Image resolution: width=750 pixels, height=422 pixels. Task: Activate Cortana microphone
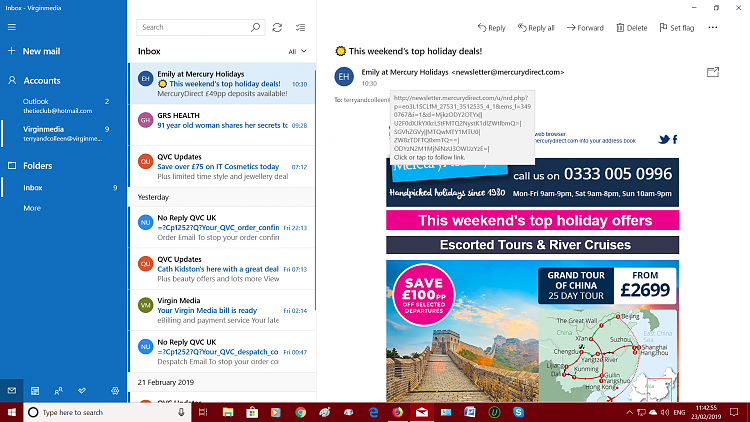point(181,412)
